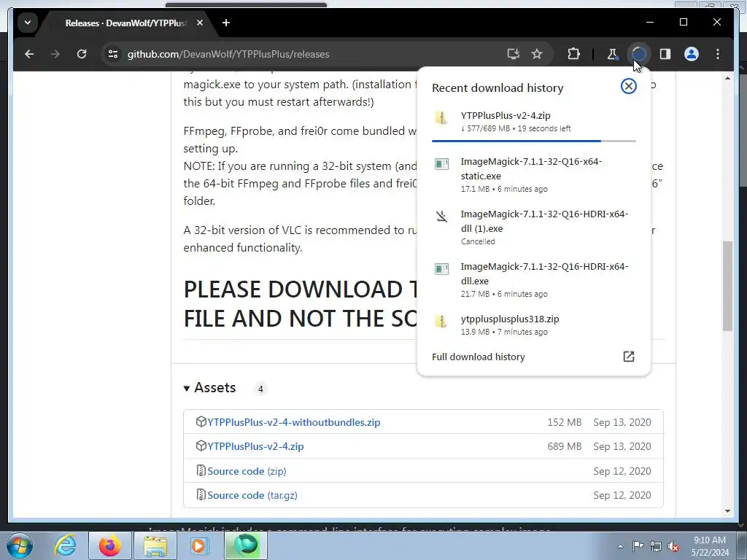Download YTPPlusPlus-v2-4.zip asset link
The image size is (747, 560).
pos(255,447)
